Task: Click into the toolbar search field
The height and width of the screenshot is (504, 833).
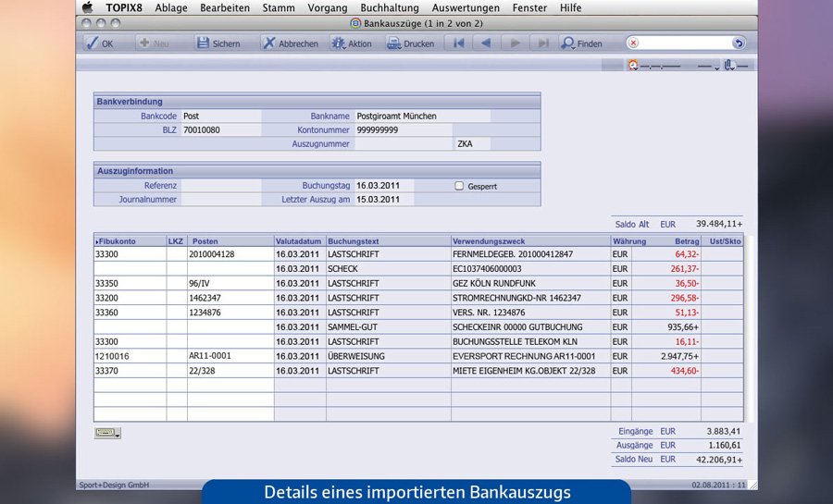Action: (x=685, y=43)
